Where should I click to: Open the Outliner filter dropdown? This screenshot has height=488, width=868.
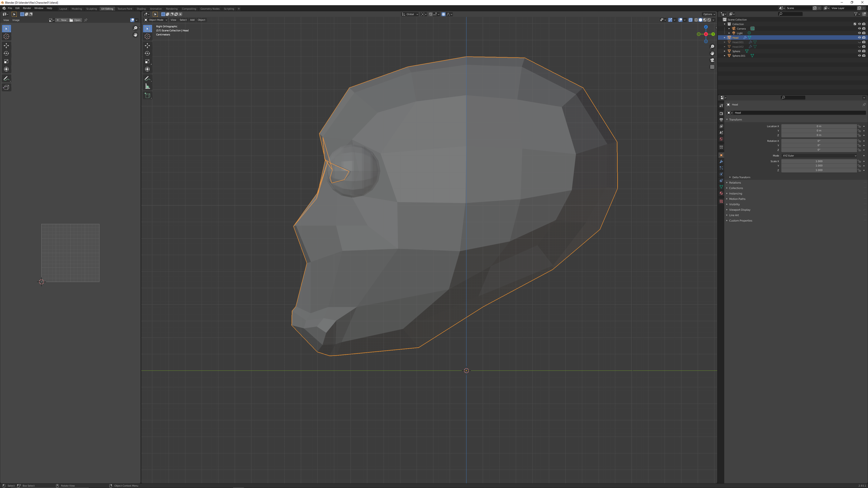[x=857, y=14]
